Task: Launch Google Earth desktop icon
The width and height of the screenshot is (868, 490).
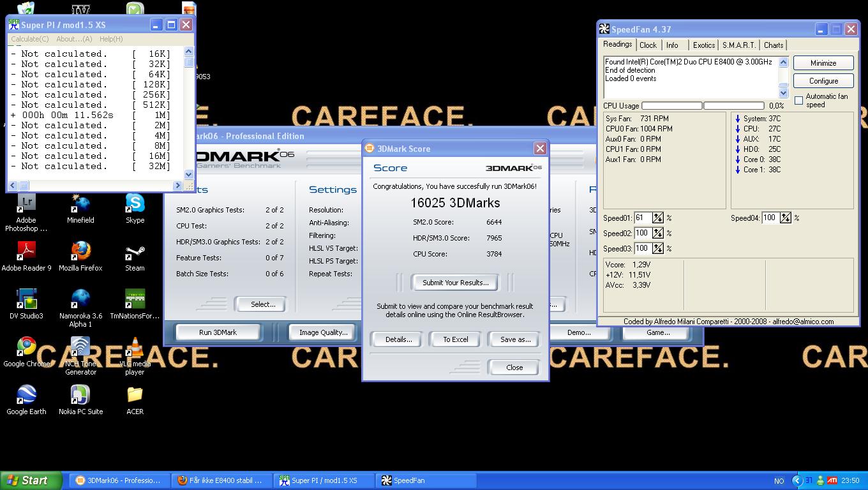Action: (x=26, y=400)
